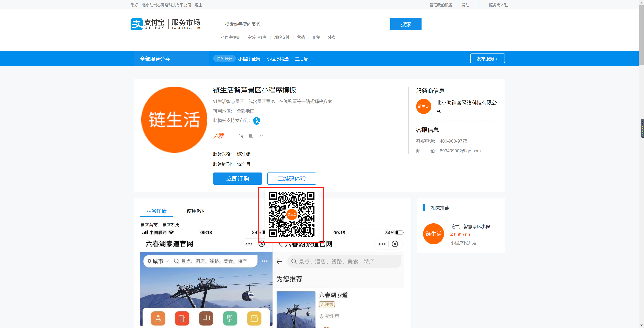Open the 小程序全集 navigation item
Viewport: 644px width, 328px height.
(249, 59)
